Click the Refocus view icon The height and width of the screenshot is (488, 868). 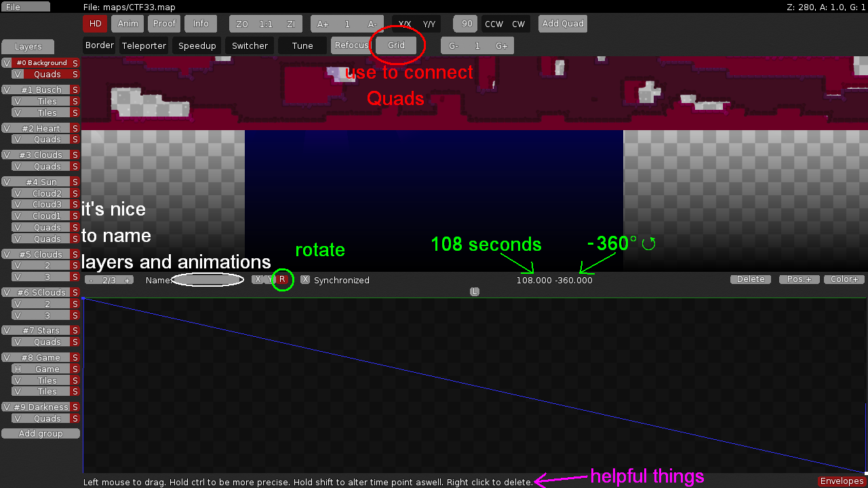click(x=352, y=45)
